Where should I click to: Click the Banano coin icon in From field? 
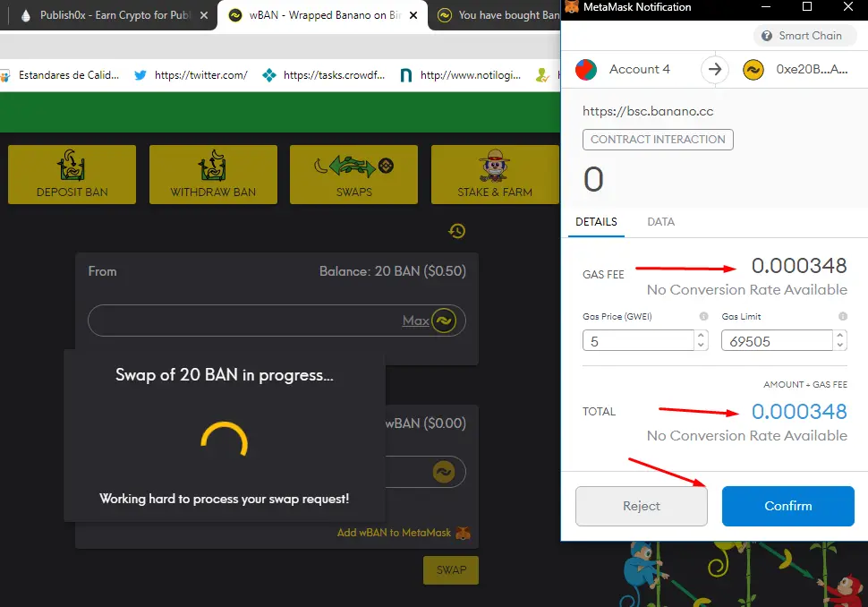click(x=444, y=321)
